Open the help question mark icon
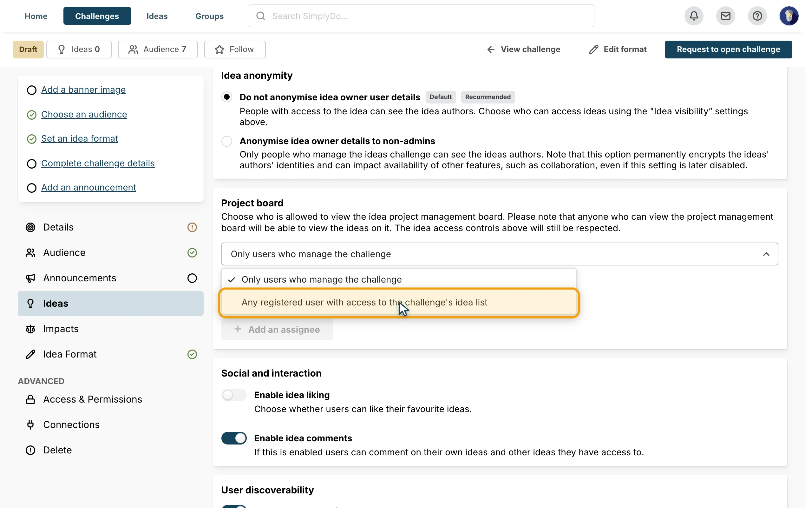Image resolution: width=812 pixels, height=508 pixels. click(x=757, y=16)
